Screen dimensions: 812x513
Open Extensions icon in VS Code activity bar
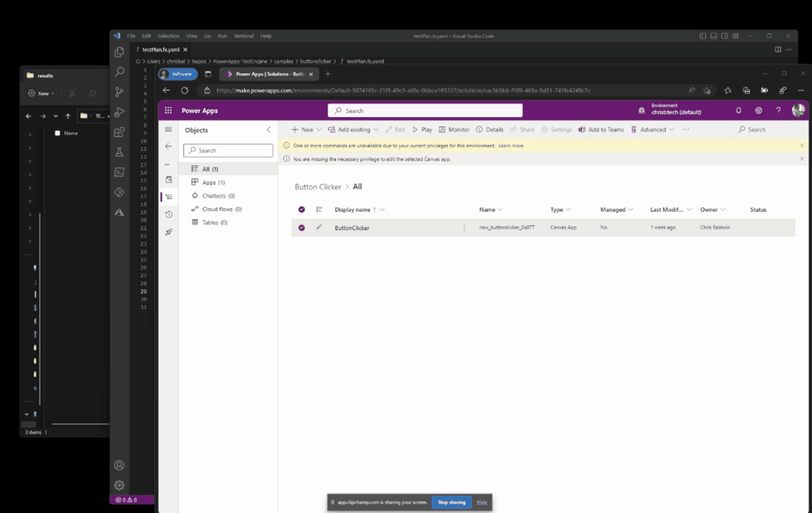point(119,132)
